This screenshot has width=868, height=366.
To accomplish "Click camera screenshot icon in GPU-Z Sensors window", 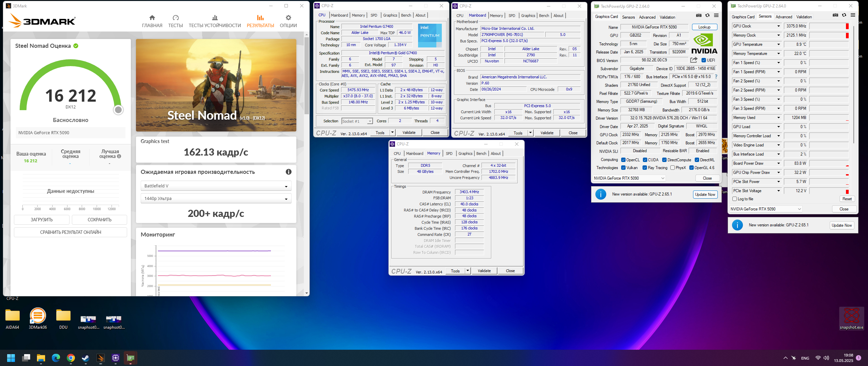I will (835, 15).
